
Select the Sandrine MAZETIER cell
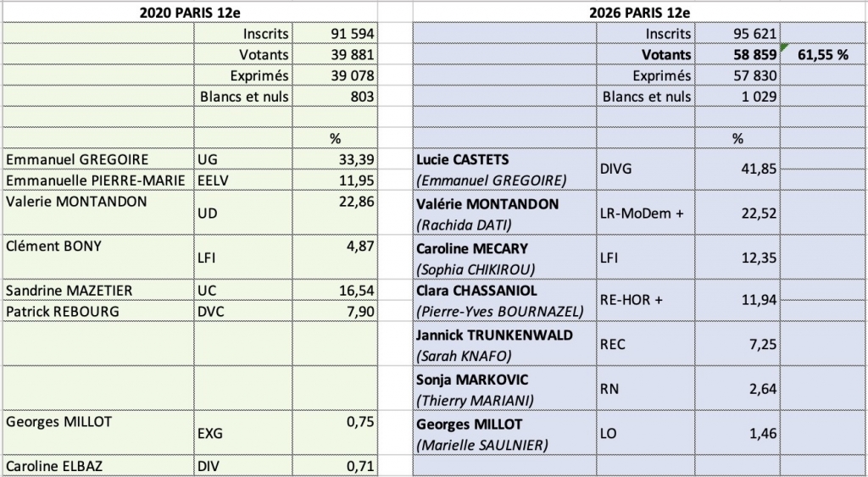click(x=98, y=291)
